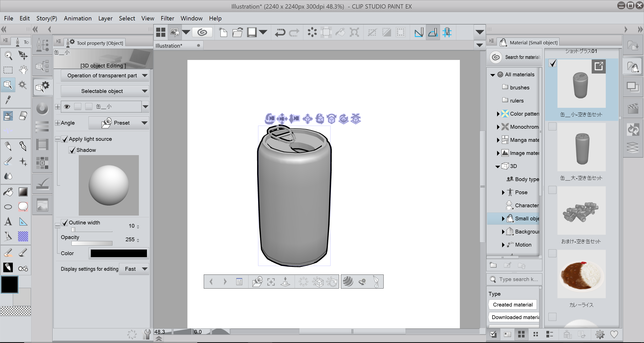Screen dimensions: 644x343
Task: Select the Eraser tool
Action: (23, 116)
